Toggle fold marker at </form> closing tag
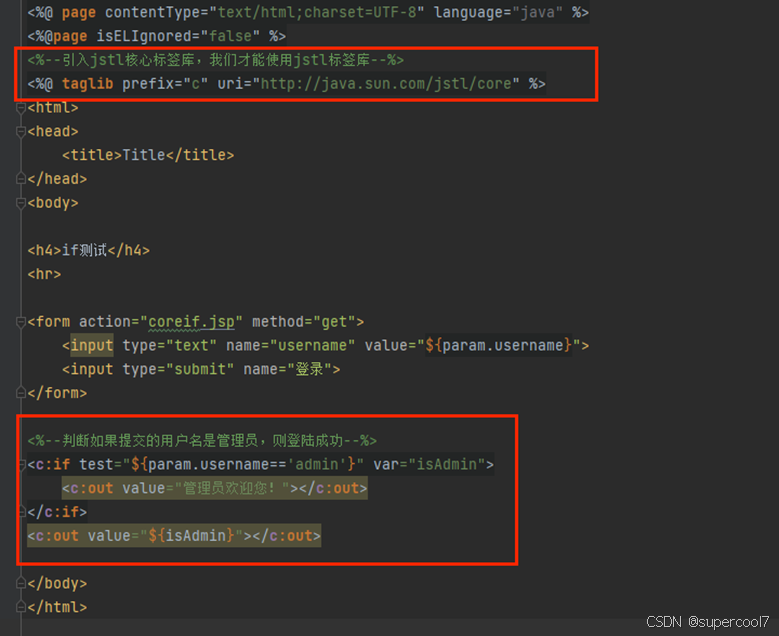Screen dimensions: 779x636 click(x=20, y=393)
